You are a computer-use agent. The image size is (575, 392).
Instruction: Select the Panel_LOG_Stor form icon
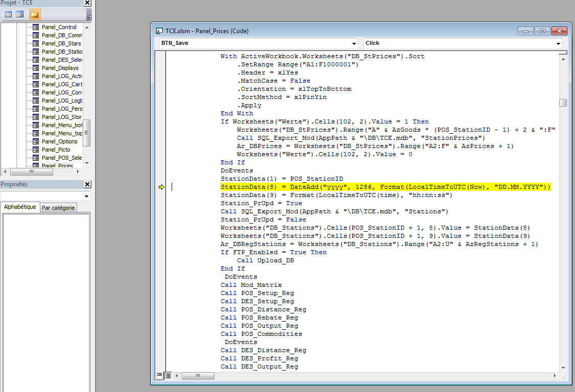[x=36, y=117]
